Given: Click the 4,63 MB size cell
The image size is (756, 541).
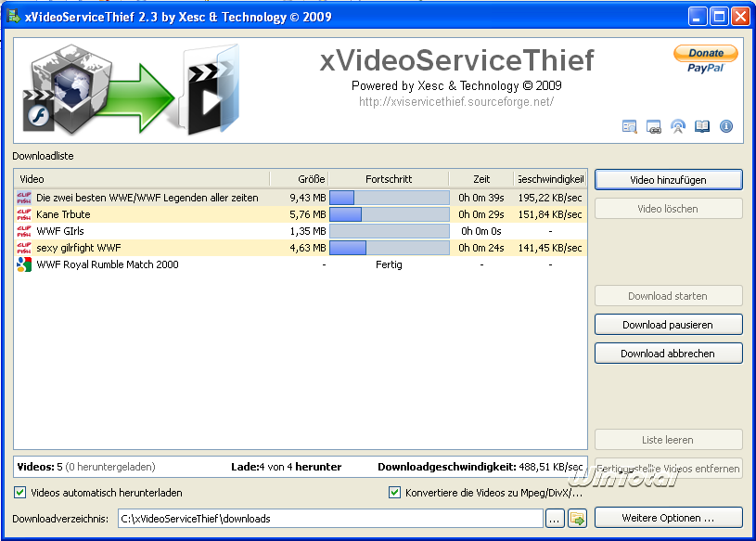Looking at the screenshot, I should pyautogui.click(x=308, y=248).
